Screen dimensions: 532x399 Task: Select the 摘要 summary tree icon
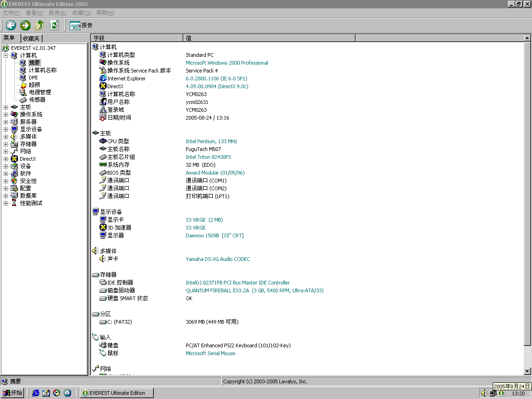point(23,63)
